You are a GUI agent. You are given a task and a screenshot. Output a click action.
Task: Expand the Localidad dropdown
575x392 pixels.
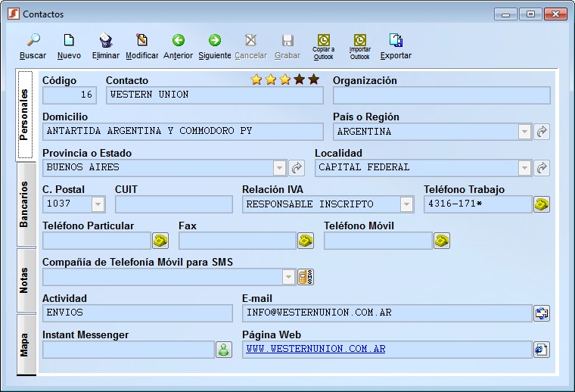coord(525,168)
